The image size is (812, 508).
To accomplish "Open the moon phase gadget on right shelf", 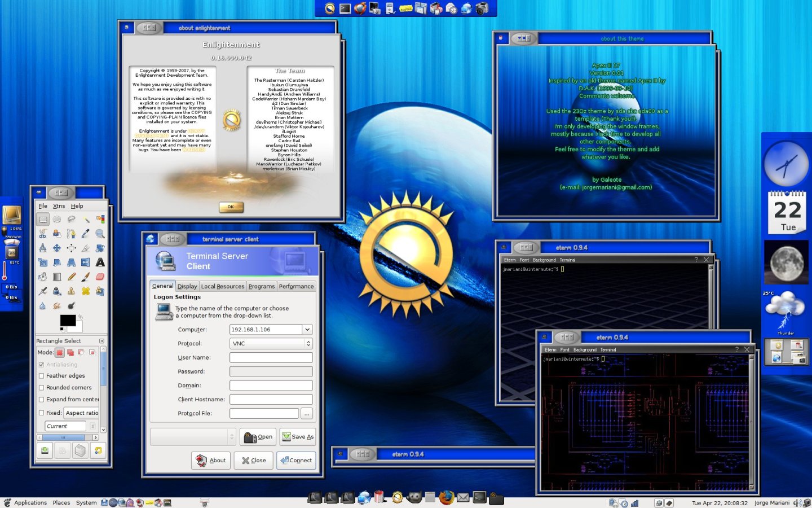I will point(787,263).
